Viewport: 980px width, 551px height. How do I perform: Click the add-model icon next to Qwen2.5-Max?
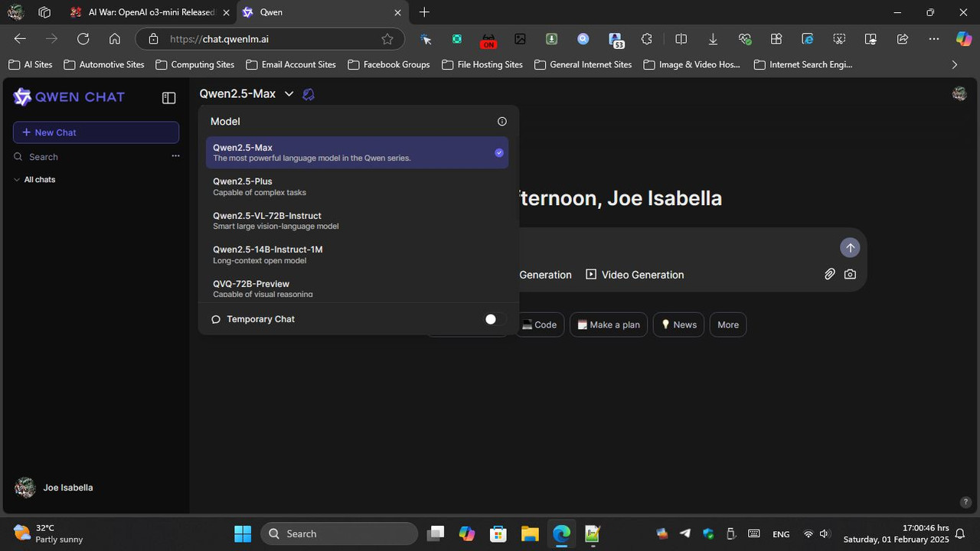(x=309, y=94)
